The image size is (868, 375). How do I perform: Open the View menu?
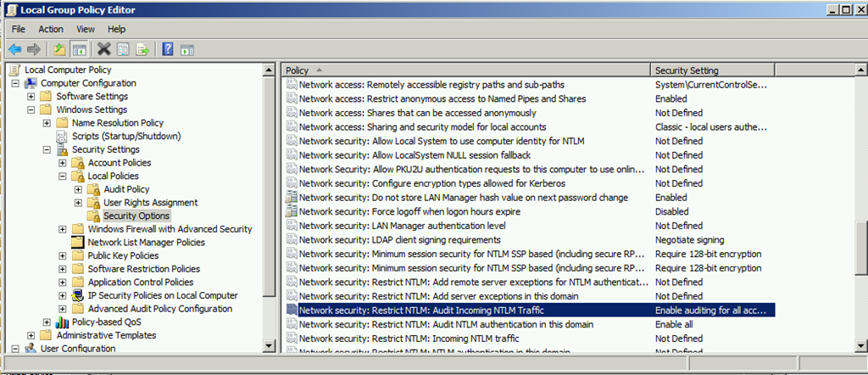click(86, 29)
